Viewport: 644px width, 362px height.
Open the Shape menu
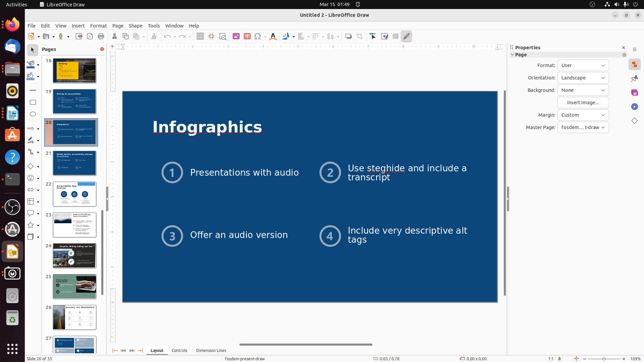136,25
